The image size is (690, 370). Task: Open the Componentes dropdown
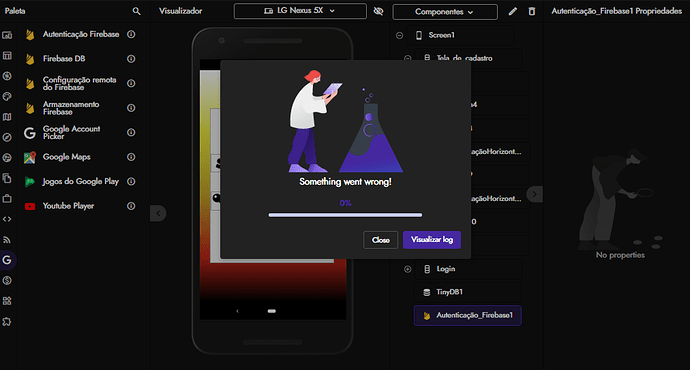coord(445,12)
